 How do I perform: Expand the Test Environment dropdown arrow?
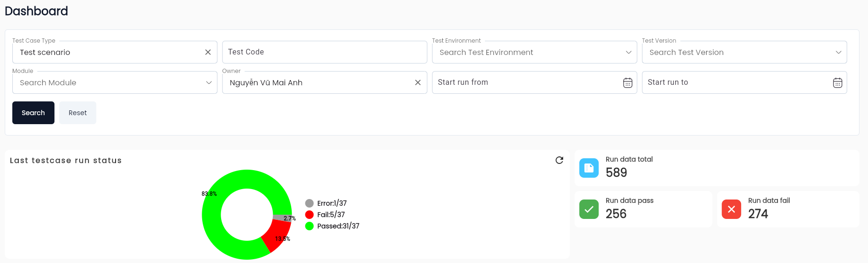pos(628,52)
